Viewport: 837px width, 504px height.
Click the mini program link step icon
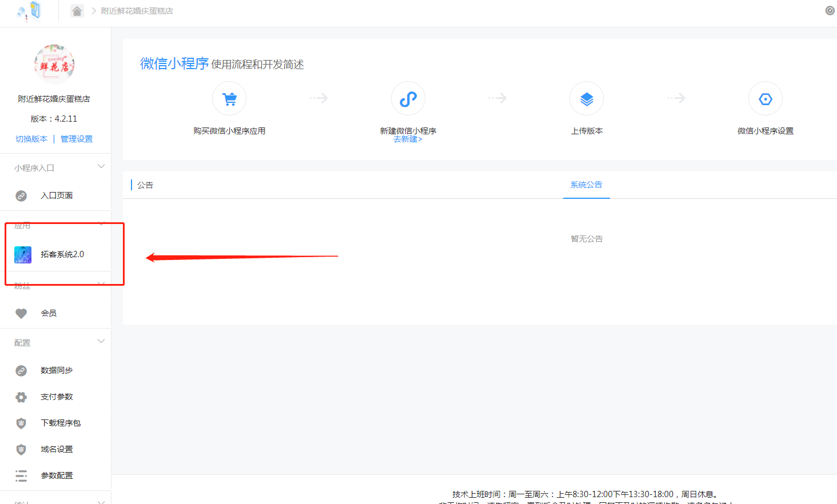tap(408, 98)
